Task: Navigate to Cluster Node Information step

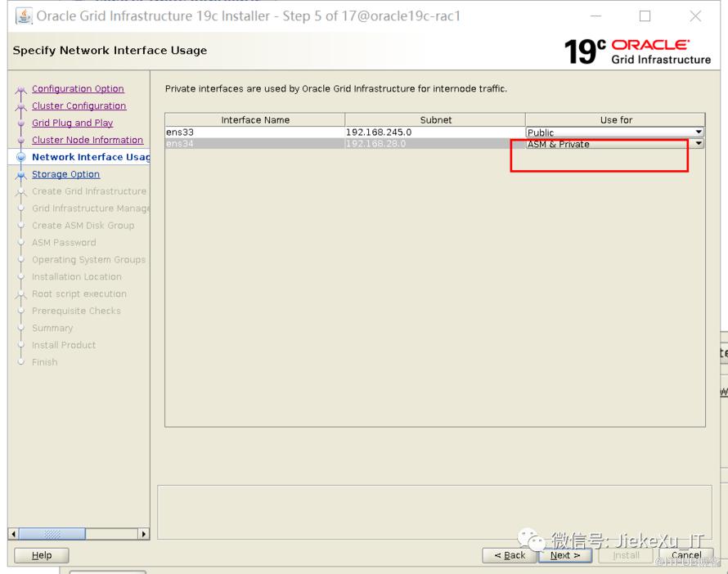Action: click(87, 141)
